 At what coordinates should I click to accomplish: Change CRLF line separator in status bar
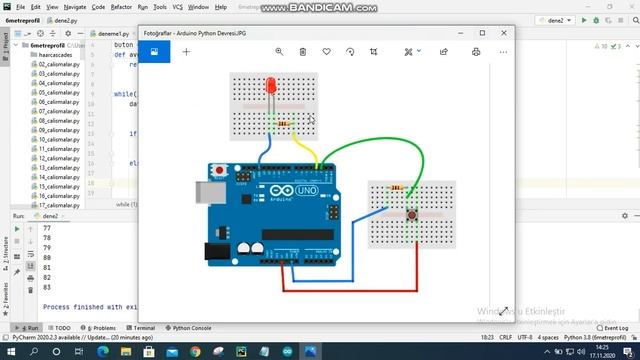pos(505,338)
